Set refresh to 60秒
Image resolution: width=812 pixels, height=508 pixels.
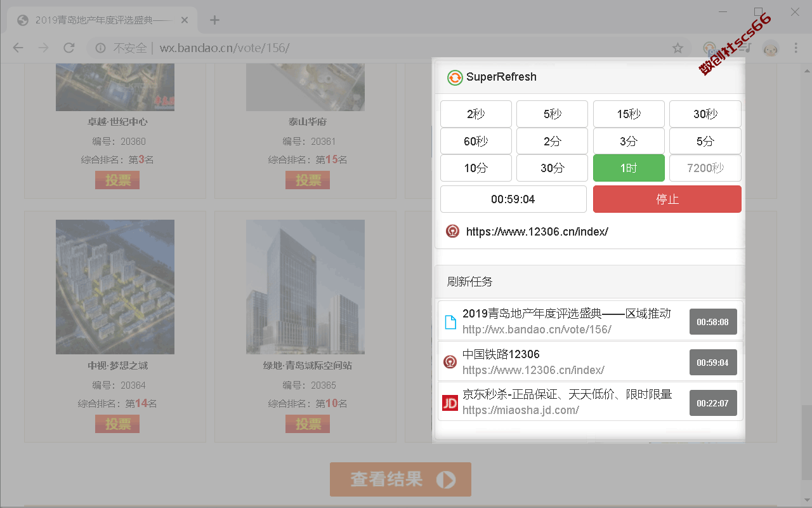click(x=476, y=141)
